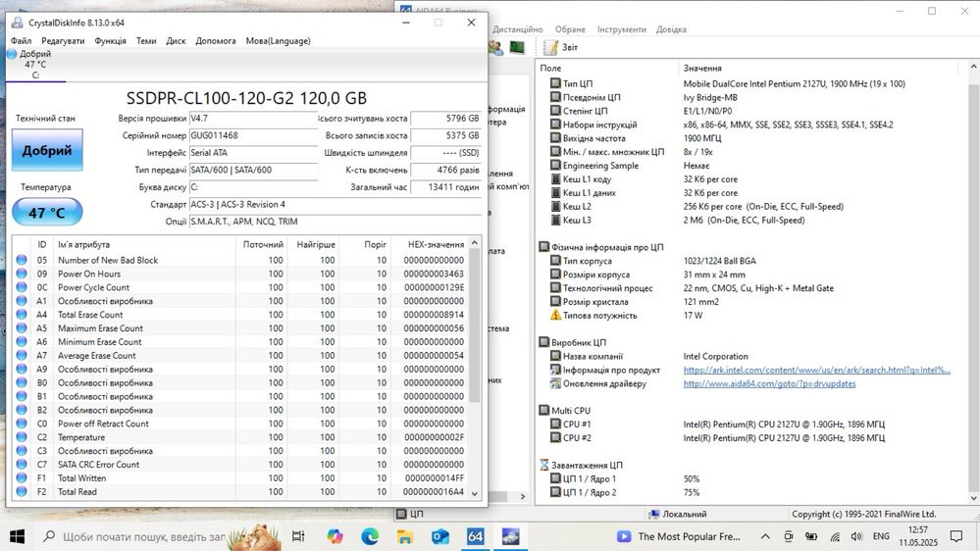
Task: Open Task View on the taskbar
Action: (298, 536)
